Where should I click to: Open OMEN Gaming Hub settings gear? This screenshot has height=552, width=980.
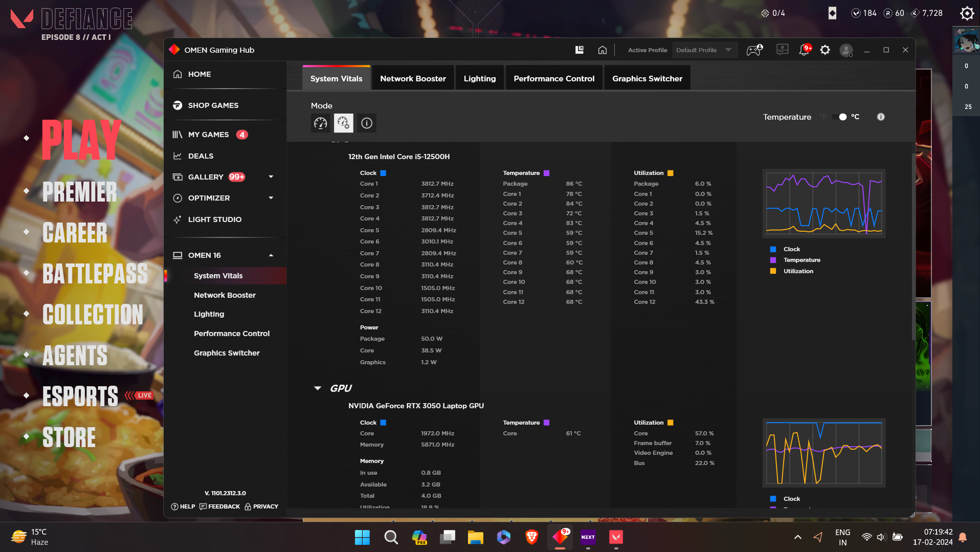pyautogui.click(x=825, y=50)
